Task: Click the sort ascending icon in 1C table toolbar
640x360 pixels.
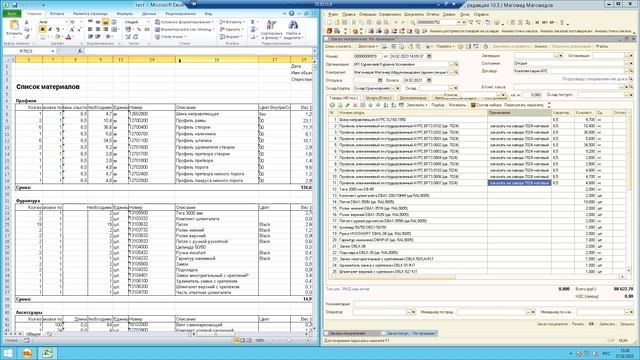Action: coord(386,105)
